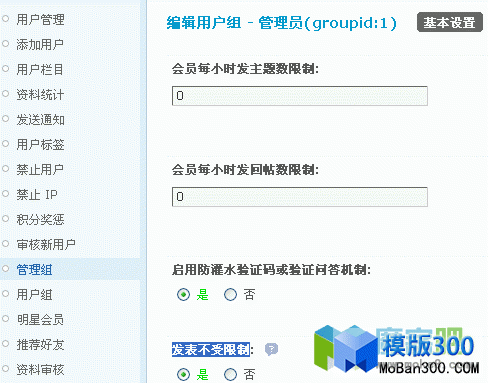Go to 发送通知 in the sidebar
The image size is (488, 383).
(x=40, y=120)
